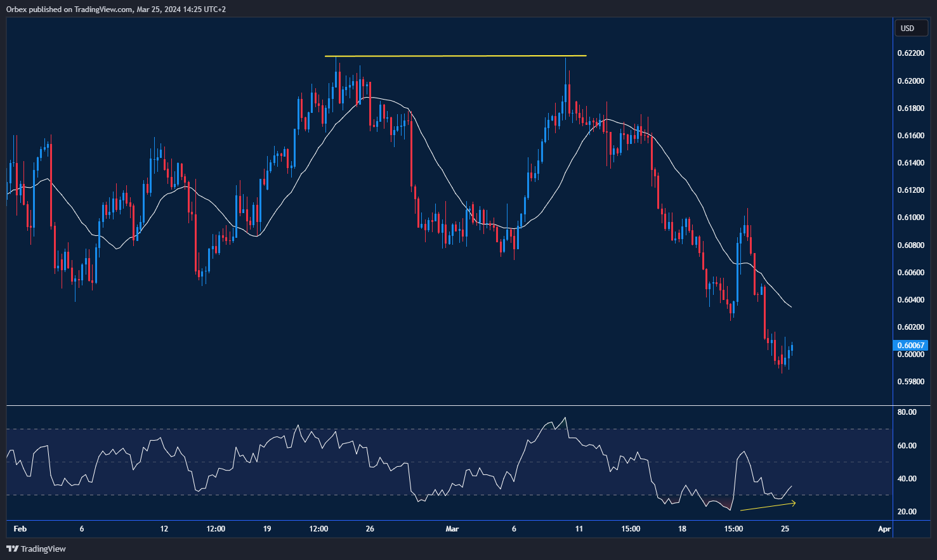Click the Orbex publisher name

pos(16,9)
